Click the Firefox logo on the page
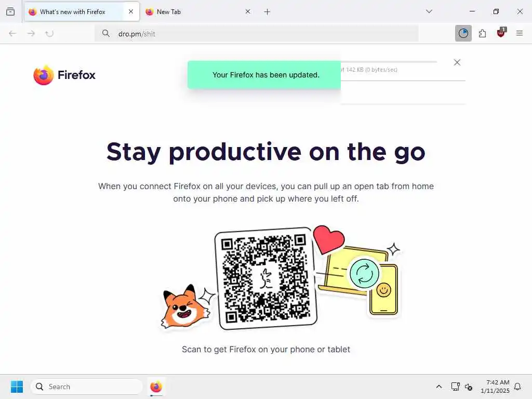 click(64, 75)
